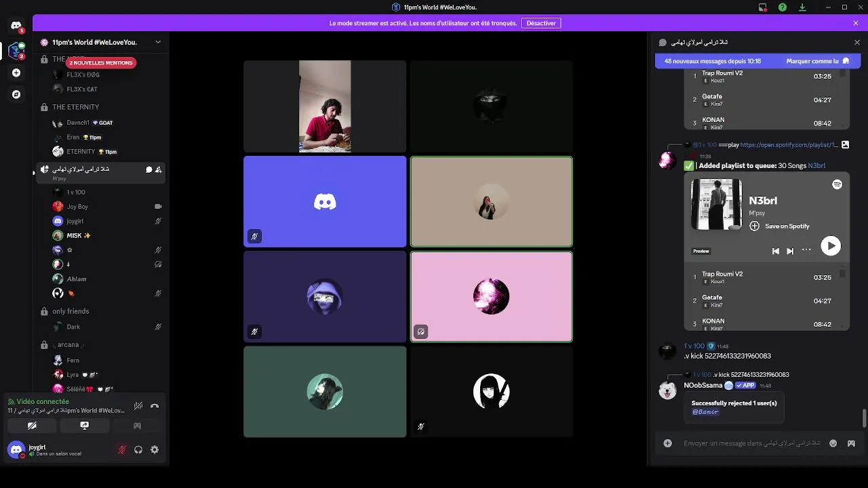Click the N3brl playlist link text

coord(816,165)
